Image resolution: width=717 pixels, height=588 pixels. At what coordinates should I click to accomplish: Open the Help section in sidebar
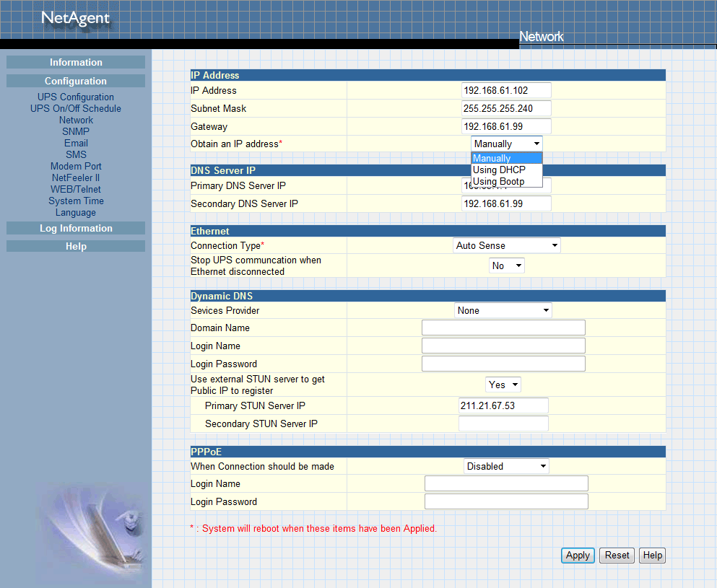click(x=76, y=246)
